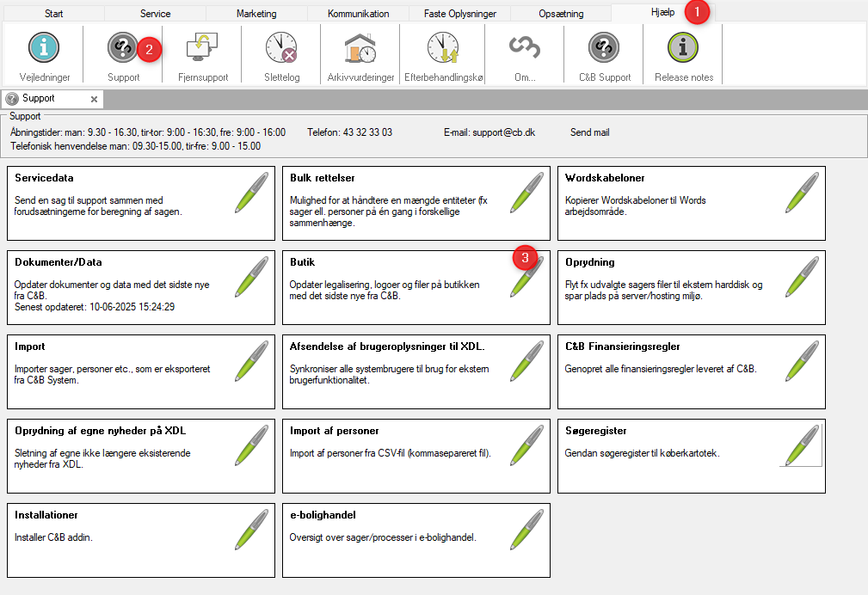868x595 pixels.
Task: Close the Support document tab
Action: [94, 99]
